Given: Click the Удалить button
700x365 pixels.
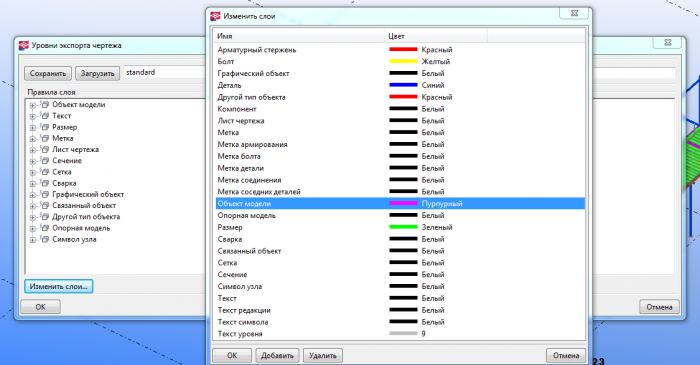Looking at the screenshot, I should pos(323,356).
